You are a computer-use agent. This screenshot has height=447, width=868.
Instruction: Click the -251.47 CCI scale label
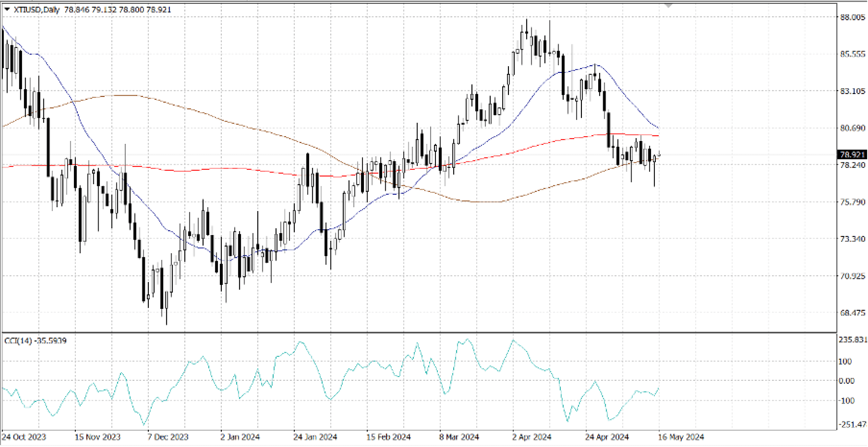tap(853, 424)
